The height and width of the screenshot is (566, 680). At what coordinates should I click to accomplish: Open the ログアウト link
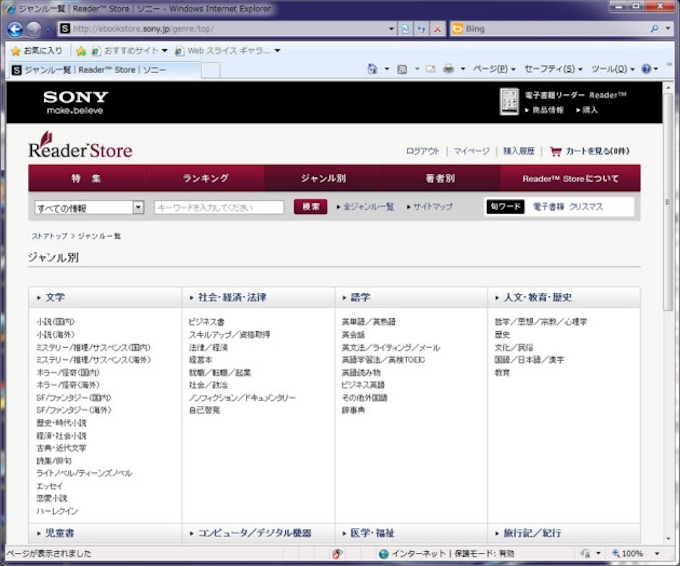point(422,151)
